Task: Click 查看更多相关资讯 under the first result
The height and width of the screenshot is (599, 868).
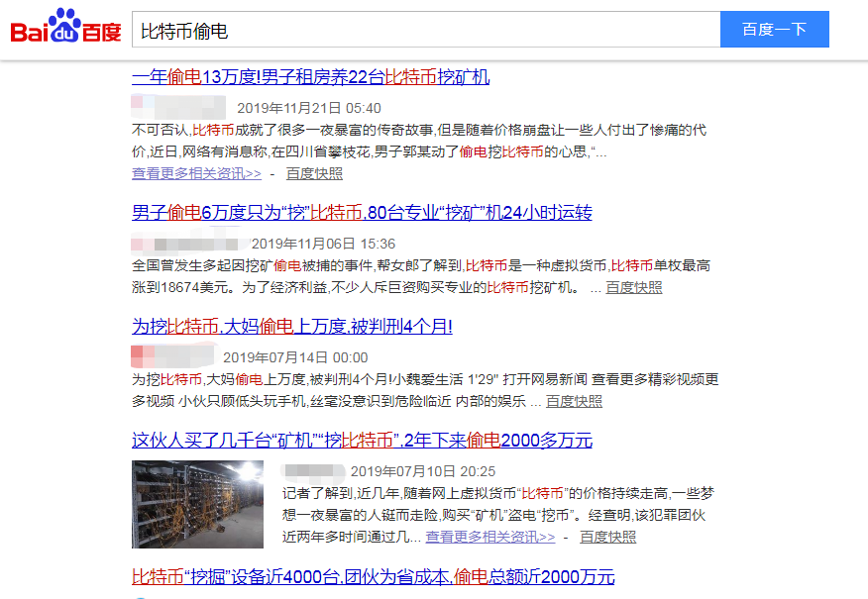Action: [x=196, y=173]
